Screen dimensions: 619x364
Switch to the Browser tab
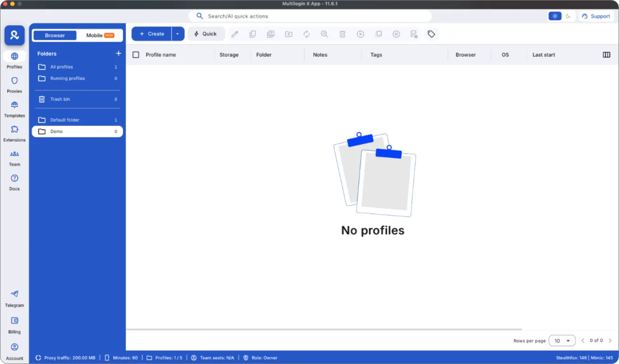[55, 36]
